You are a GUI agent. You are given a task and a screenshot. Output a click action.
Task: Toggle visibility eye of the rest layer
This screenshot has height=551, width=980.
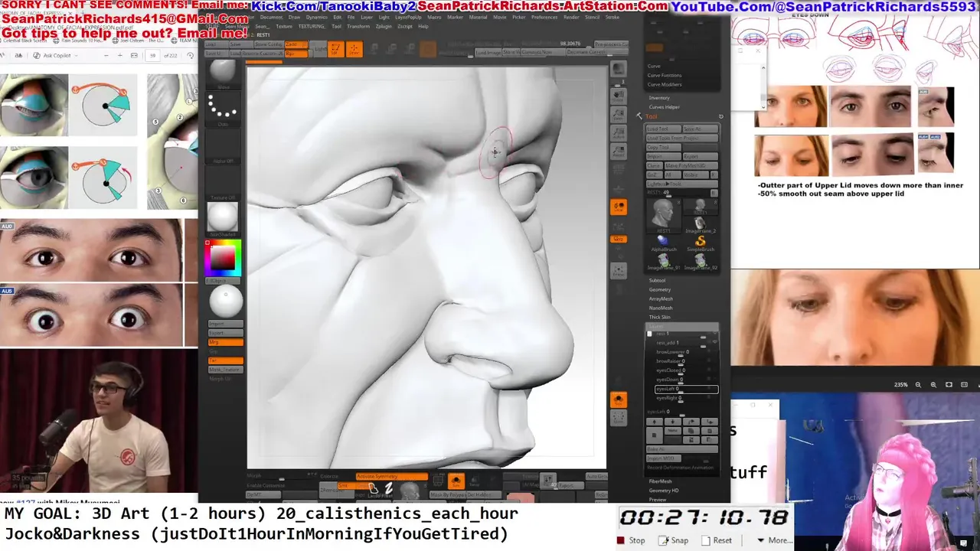click(714, 333)
